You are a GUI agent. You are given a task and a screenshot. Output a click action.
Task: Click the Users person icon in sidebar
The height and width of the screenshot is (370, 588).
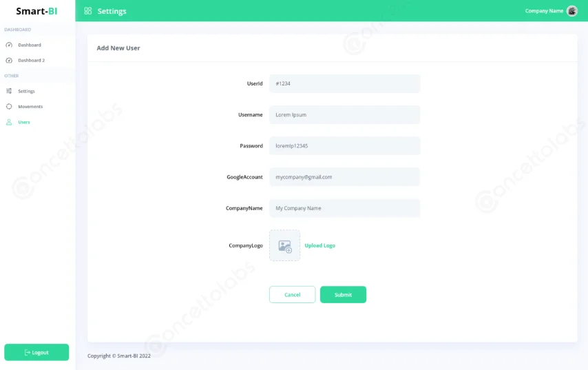[x=9, y=122]
